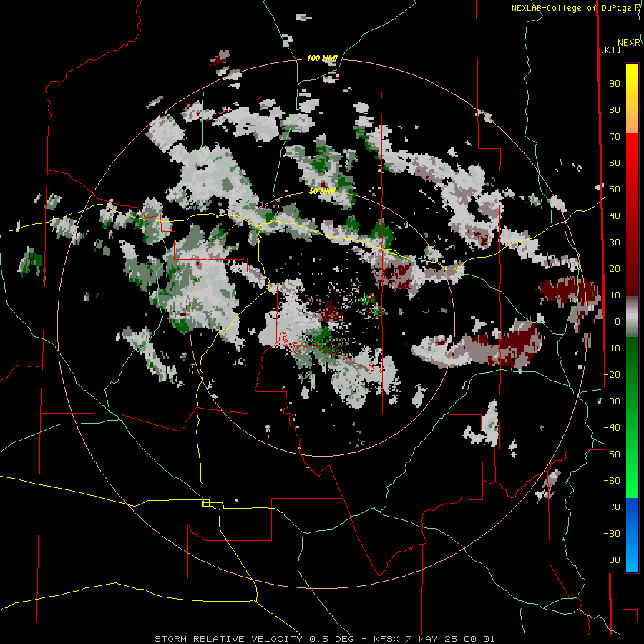Click the -60 value on velocity scale
644x644 pixels.
point(612,481)
